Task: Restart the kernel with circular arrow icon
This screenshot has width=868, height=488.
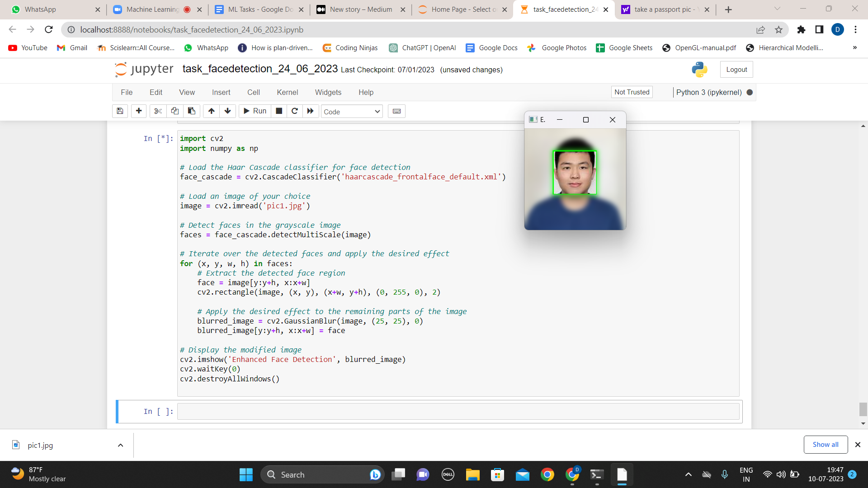Action: 294,111
